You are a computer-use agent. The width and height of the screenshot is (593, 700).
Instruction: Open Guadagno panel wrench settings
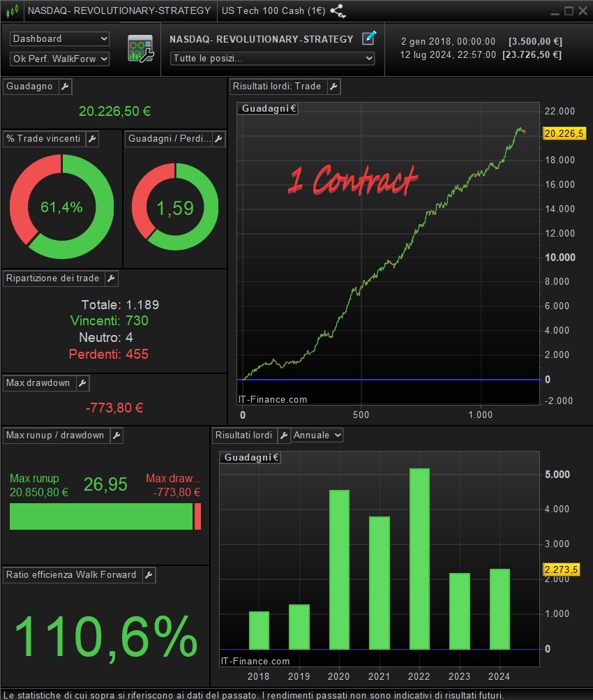65,87
